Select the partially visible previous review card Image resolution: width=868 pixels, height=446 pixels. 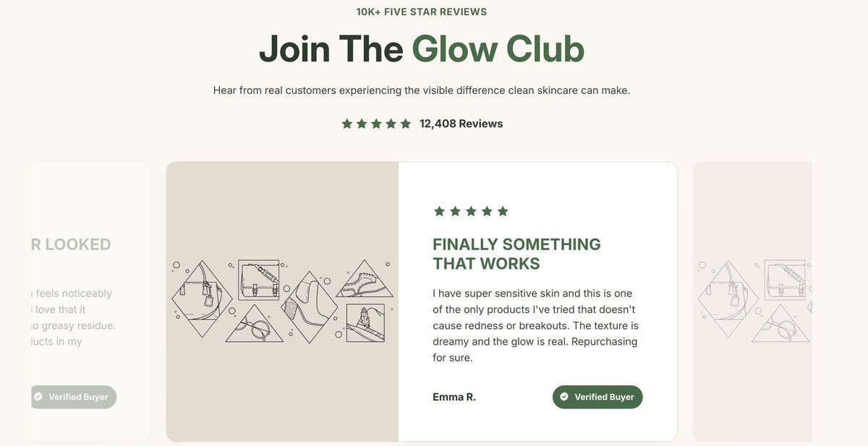click(x=91, y=301)
